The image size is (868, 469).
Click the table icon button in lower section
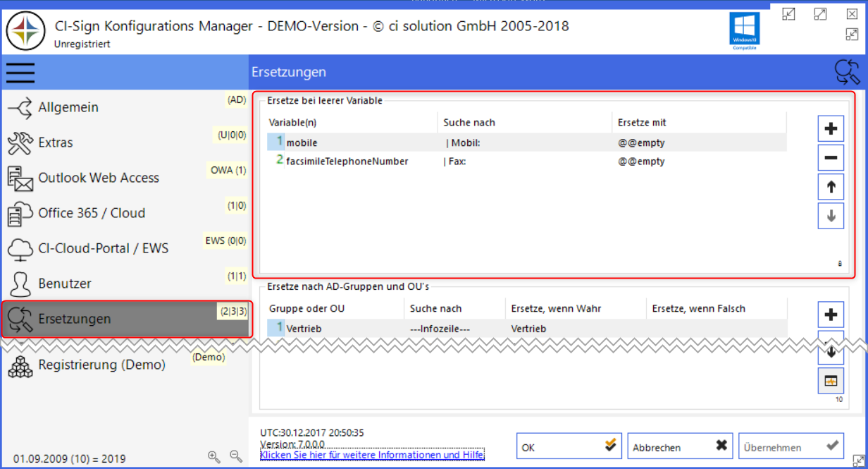(x=831, y=381)
